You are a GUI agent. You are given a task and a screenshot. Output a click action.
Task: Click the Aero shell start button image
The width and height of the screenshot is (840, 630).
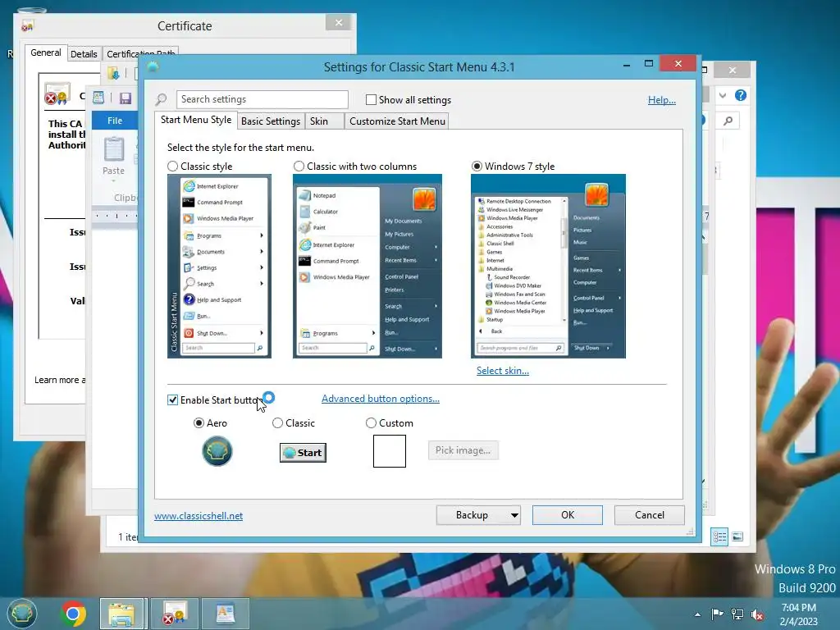click(217, 451)
